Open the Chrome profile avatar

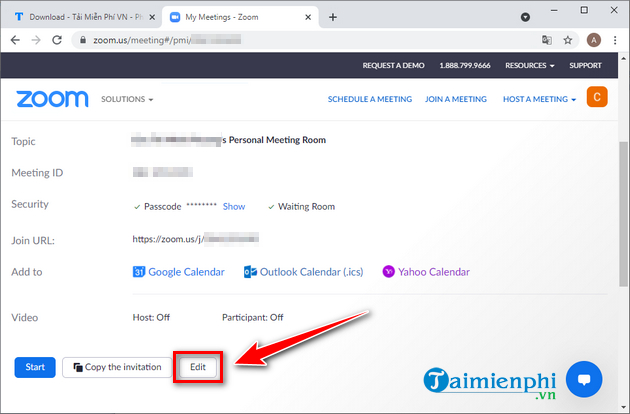pos(593,40)
